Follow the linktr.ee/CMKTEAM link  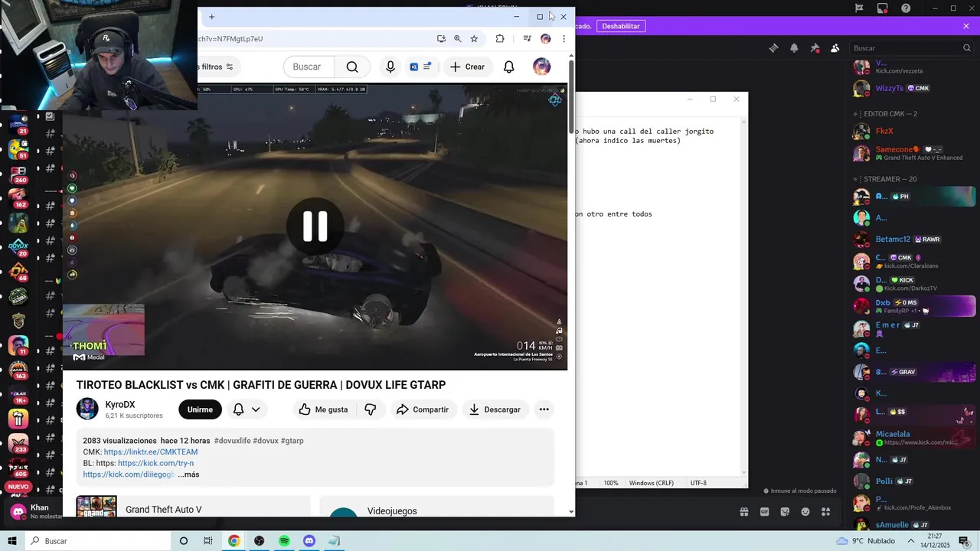coord(151,452)
